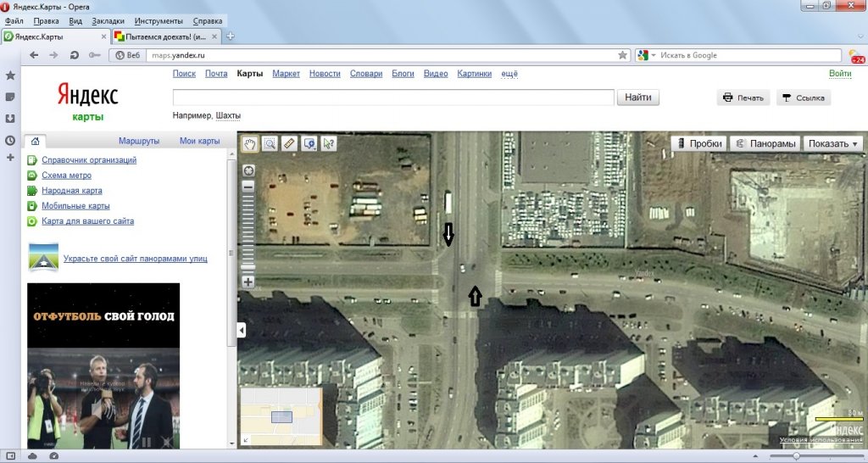The height and width of the screenshot is (463, 868).
Task: Open the Opera bookmarks star panel
Action: 10,75
